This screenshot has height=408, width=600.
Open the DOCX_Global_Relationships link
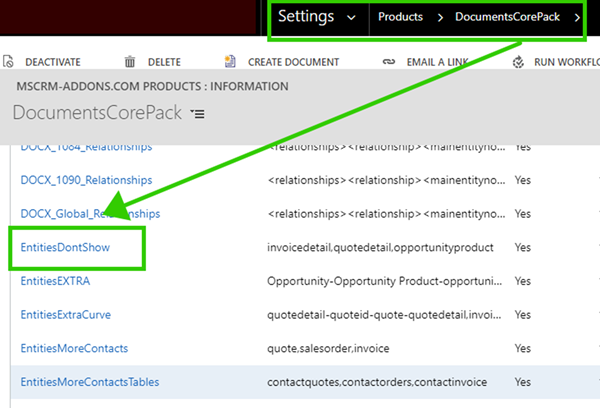(x=90, y=214)
